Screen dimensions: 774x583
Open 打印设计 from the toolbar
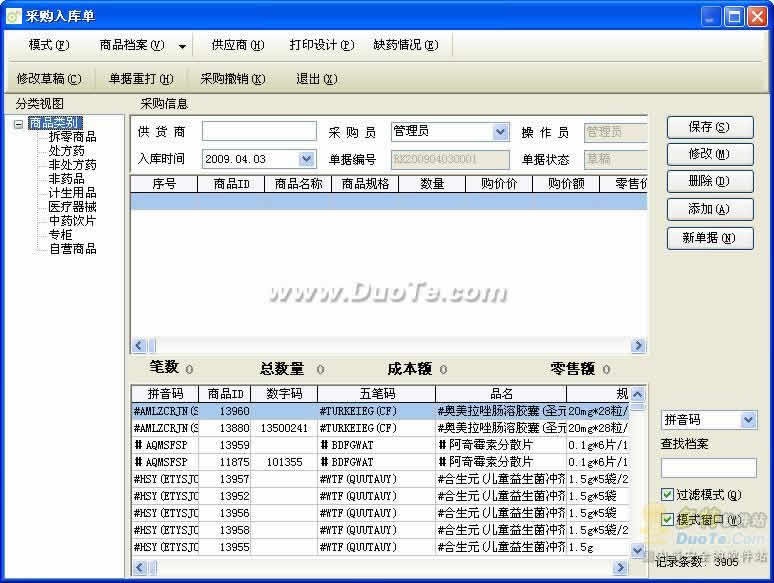click(321, 45)
